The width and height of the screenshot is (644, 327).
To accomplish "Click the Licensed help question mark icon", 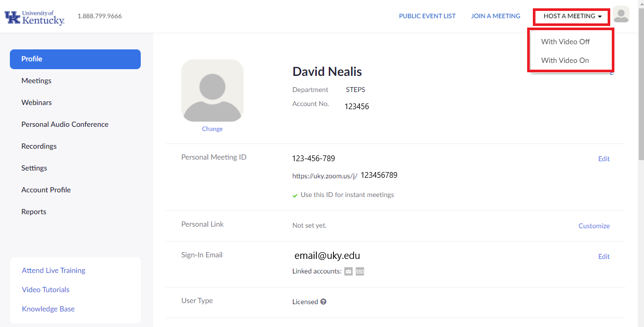I will coord(324,302).
